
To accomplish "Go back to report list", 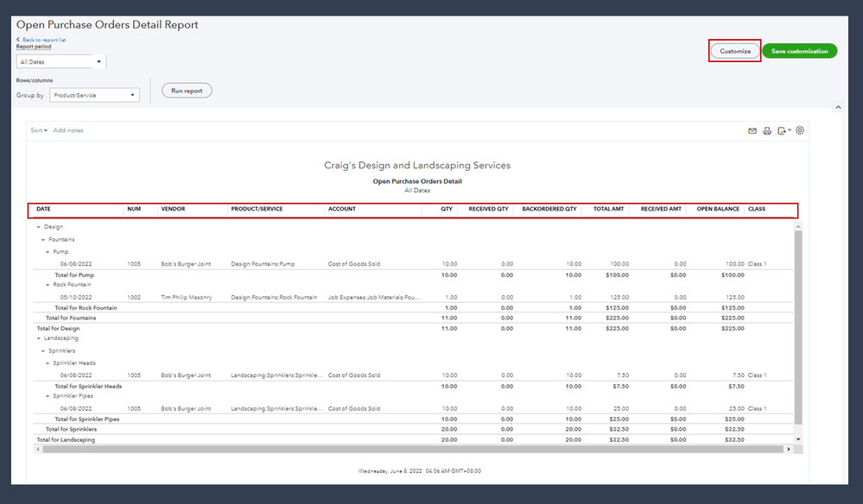I will 41,40.
